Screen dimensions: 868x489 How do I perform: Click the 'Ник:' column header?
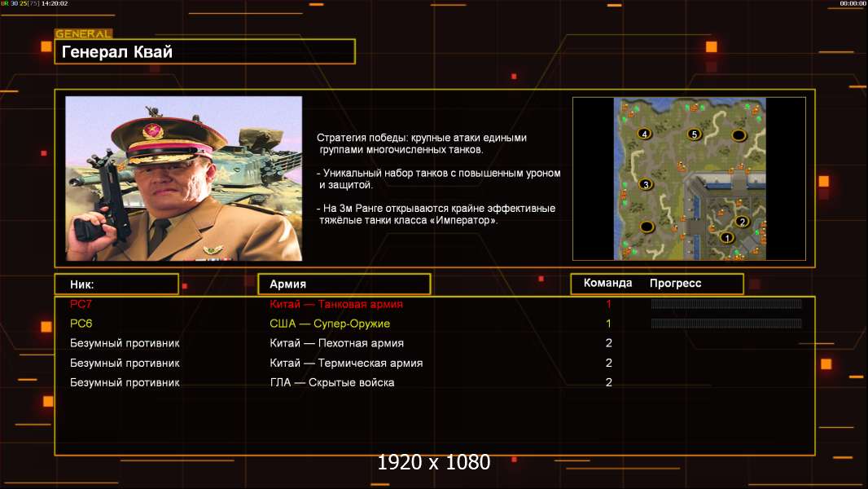[x=116, y=284]
